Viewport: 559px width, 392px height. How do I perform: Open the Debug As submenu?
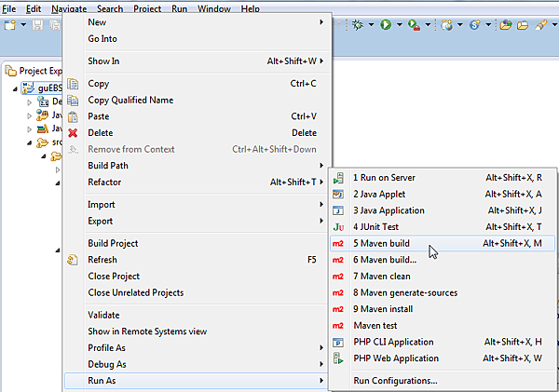[x=197, y=364]
